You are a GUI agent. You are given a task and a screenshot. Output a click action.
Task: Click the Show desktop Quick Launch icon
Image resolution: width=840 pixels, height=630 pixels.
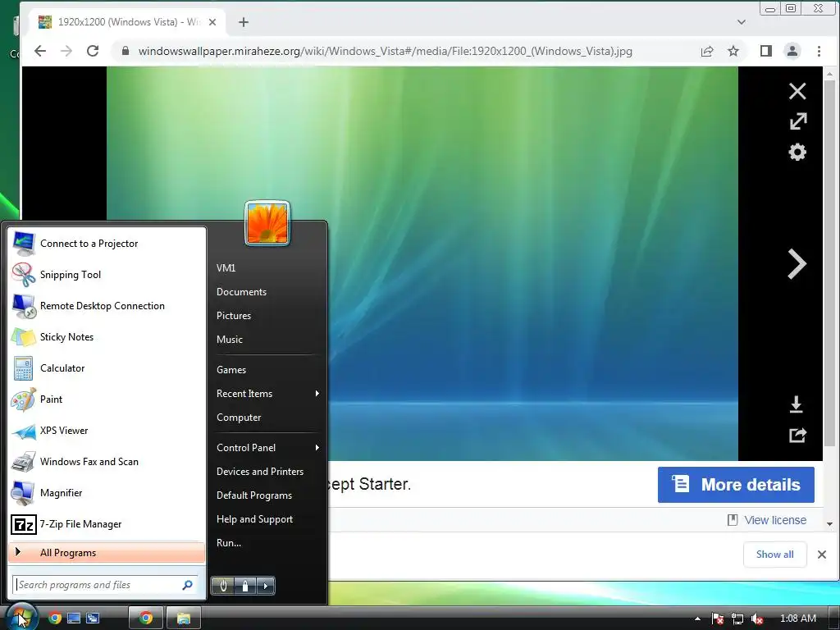pyautogui.click(x=74, y=619)
